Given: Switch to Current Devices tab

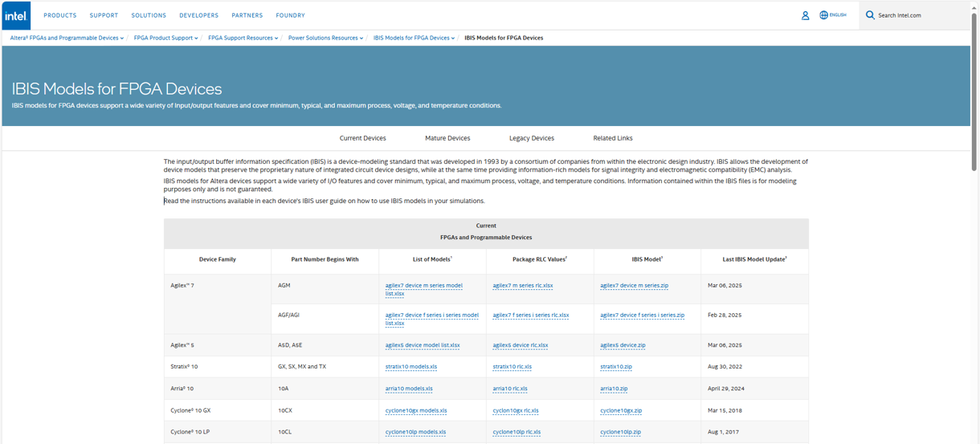Looking at the screenshot, I should click(x=362, y=138).
